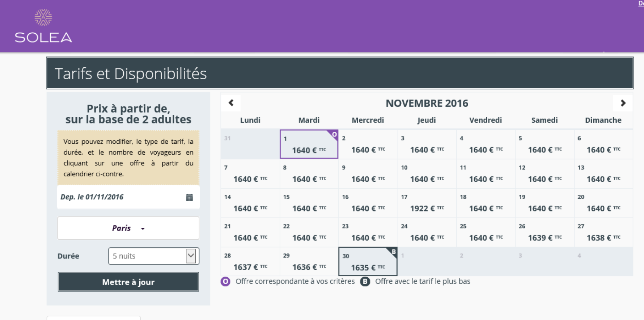This screenshot has width=644, height=320.
Task: Select November 27 offer at 1638 €
Action: pos(603,233)
